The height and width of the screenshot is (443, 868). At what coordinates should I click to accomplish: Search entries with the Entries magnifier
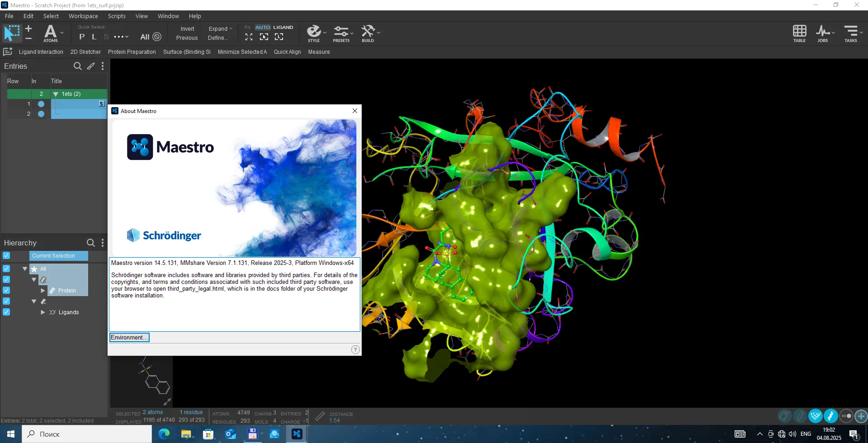pos(78,66)
